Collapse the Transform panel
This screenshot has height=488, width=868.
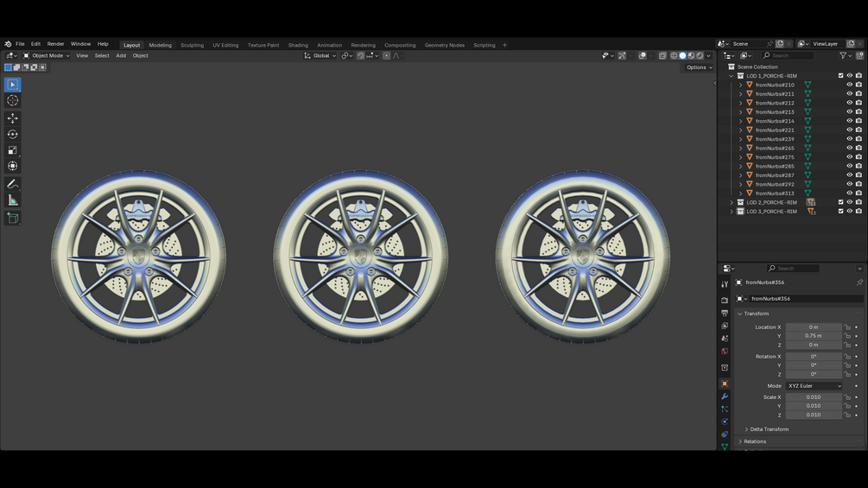pyautogui.click(x=740, y=314)
